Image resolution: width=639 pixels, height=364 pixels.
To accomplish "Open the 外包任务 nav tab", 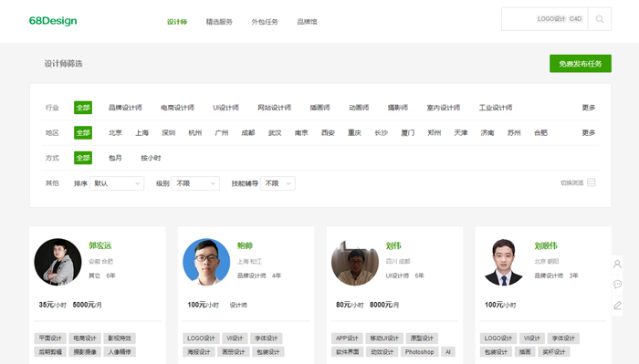I will pos(265,22).
